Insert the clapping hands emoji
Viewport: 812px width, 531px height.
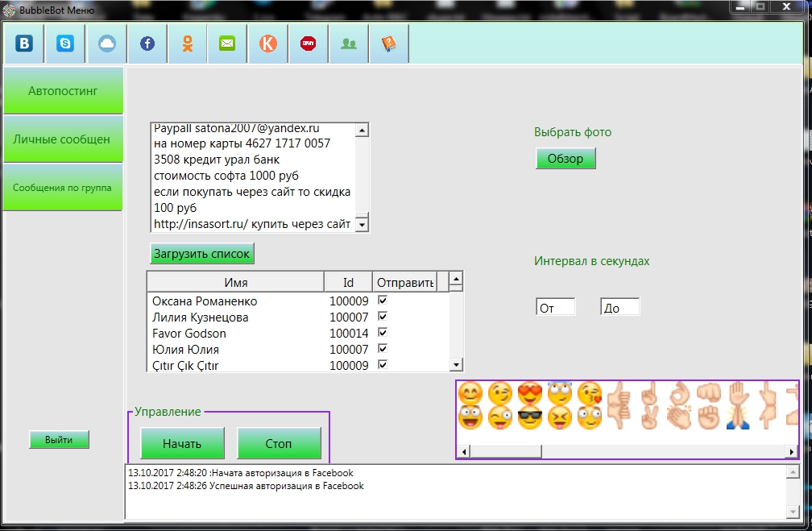click(x=679, y=417)
